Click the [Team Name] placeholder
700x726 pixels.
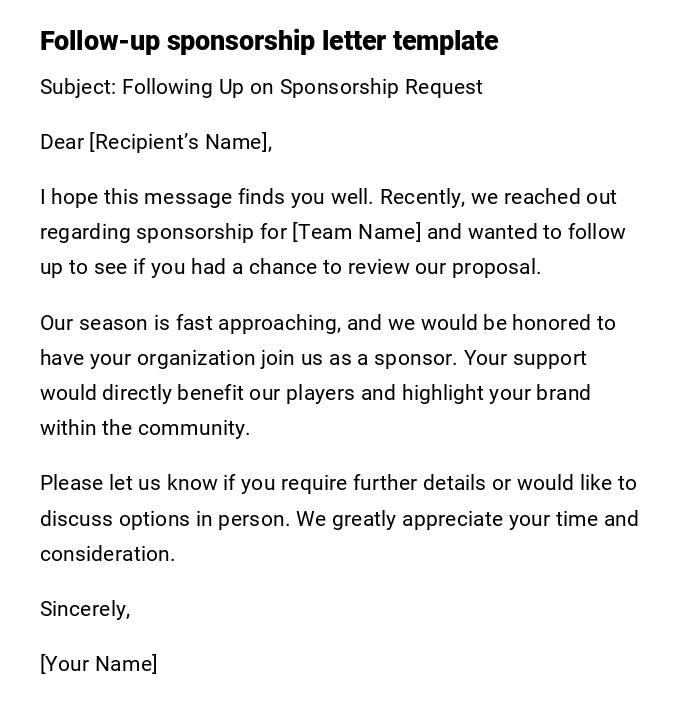[356, 232]
